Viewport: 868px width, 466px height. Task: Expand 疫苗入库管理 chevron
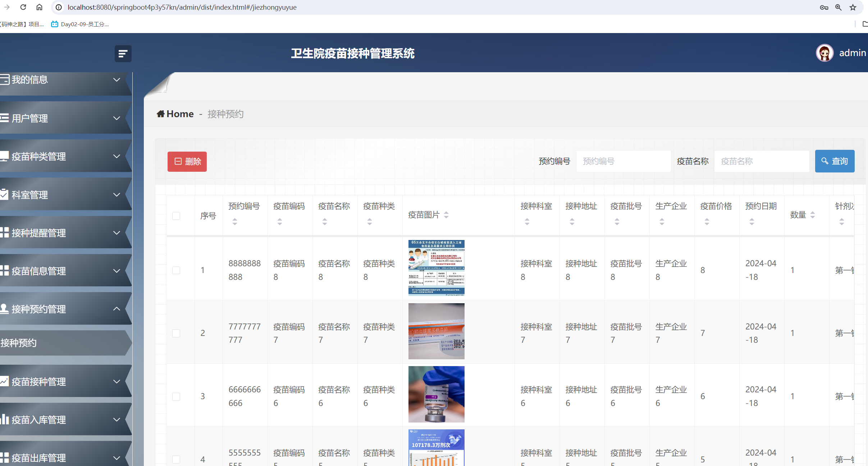117,420
